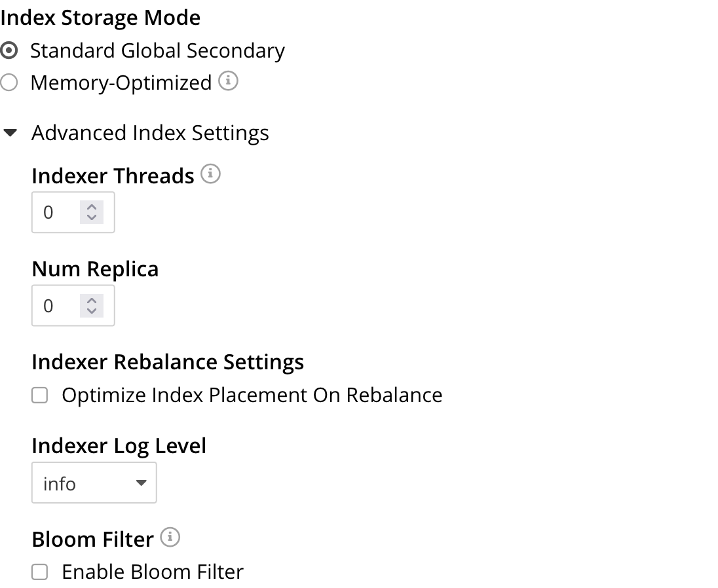Select Standard Global Secondary storage mode
Screen dimensions: 718x588
tap(9, 50)
